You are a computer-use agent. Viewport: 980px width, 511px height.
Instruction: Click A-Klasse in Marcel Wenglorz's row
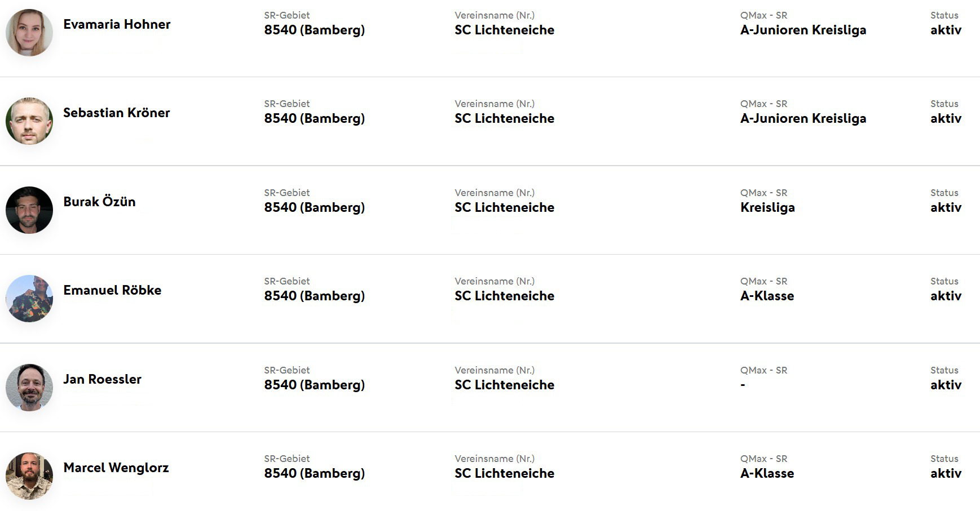[767, 473]
